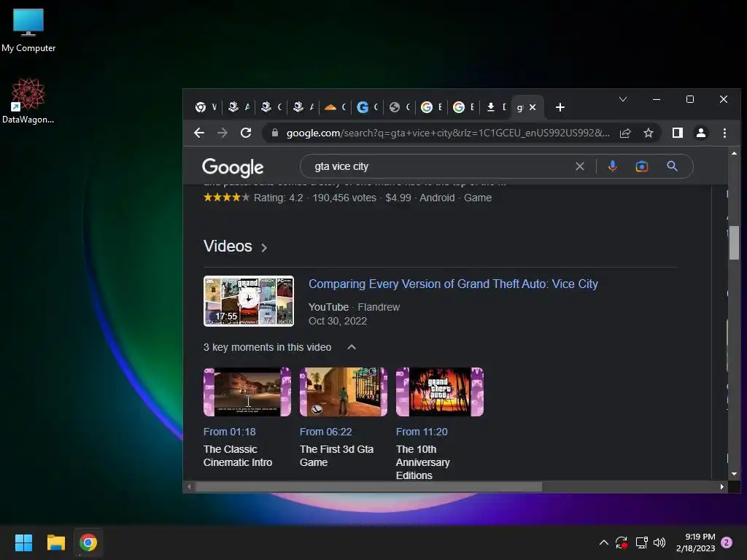Play the 17:55 video thumbnail
The height and width of the screenshot is (560, 747).
pyautogui.click(x=248, y=301)
